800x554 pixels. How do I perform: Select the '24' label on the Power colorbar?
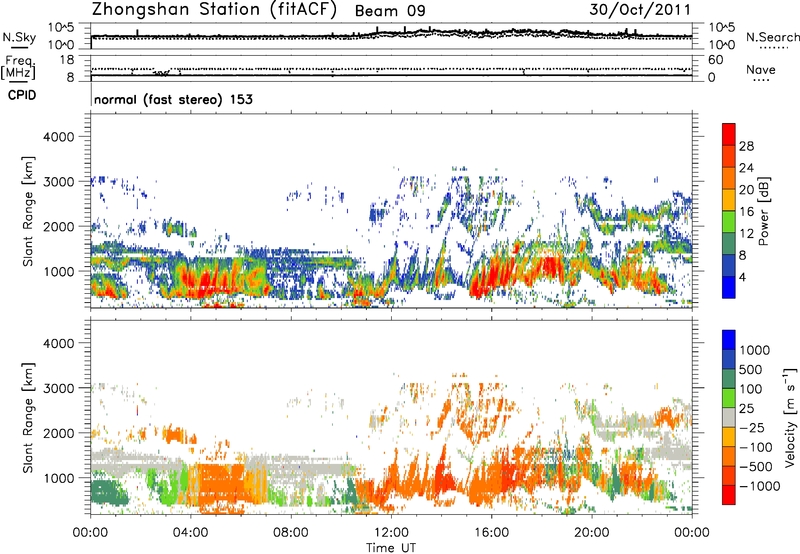pyautogui.click(x=746, y=168)
